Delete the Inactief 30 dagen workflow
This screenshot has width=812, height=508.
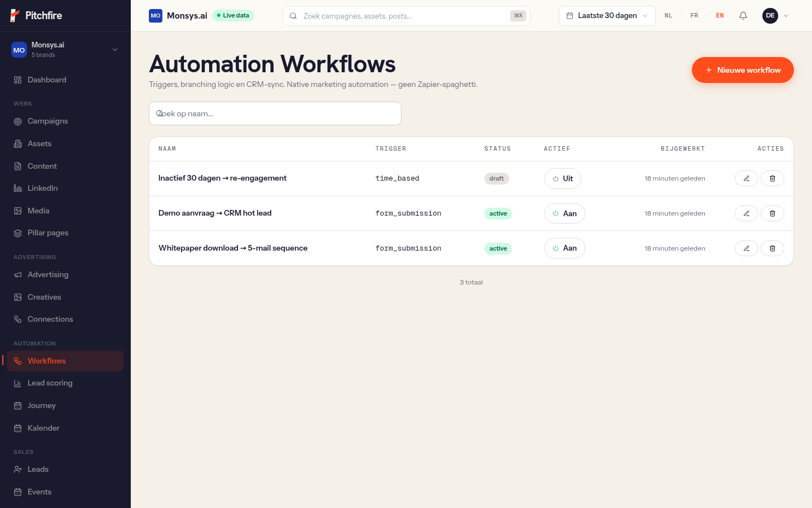pyautogui.click(x=773, y=178)
